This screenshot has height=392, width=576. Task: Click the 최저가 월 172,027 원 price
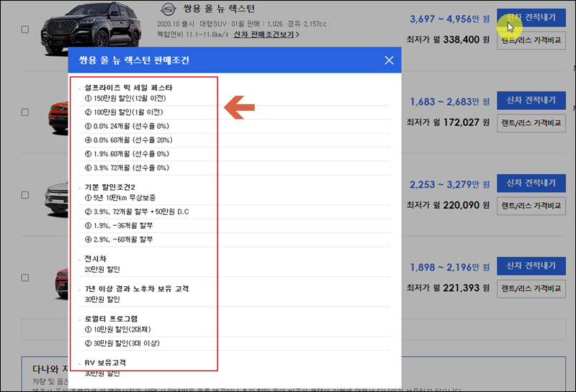[448, 122]
